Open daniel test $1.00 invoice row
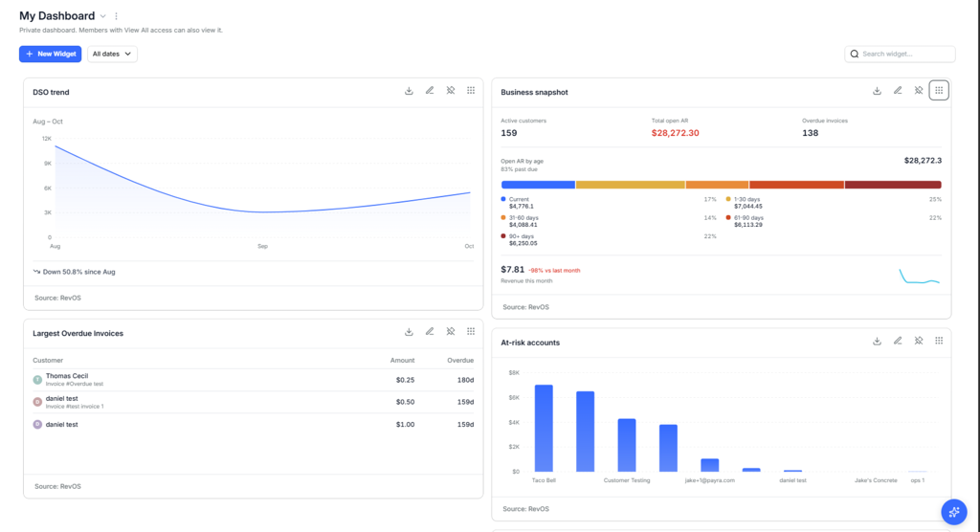The width and height of the screenshot is (980, 532). pyautogui.click(x=253, y=425)
